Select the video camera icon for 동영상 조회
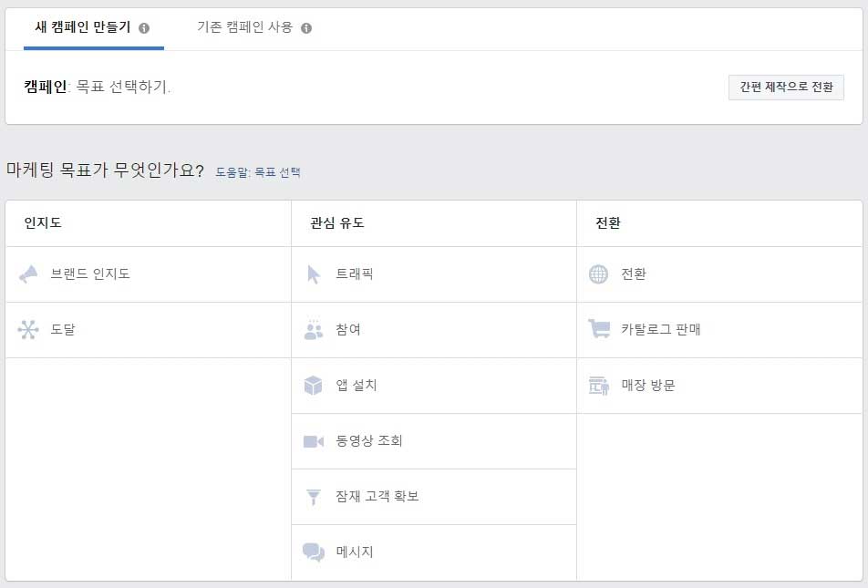The height and width of the screenshot is (588, 868). (x=314, y=441)
